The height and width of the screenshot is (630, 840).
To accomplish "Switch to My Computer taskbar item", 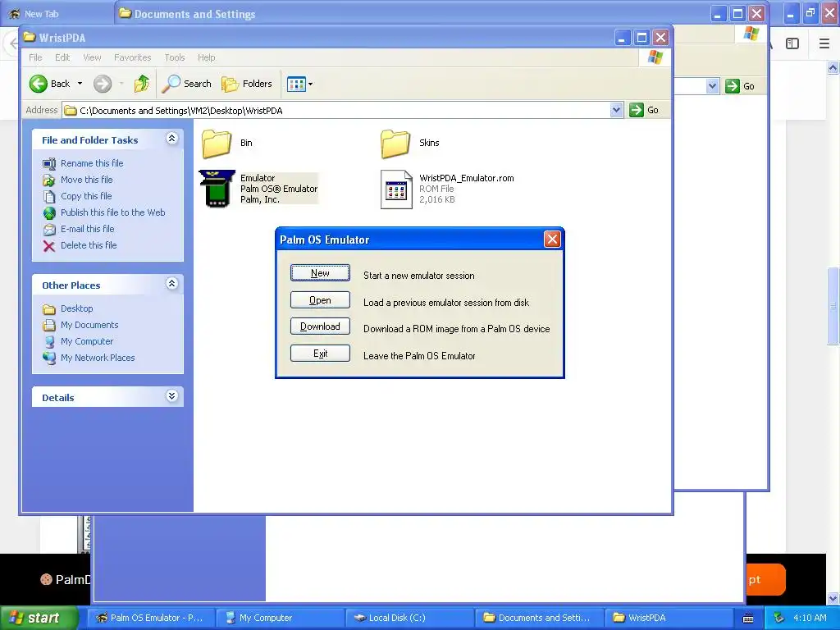I will (x=281, y=618).
